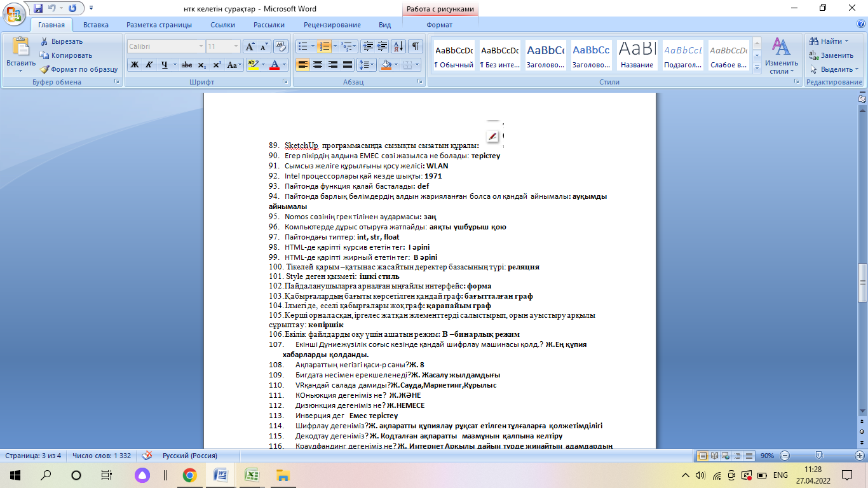Open Paragraph dialog launcher in Абзац group
This screenshot has width=868, height=488.
click(x=420, y=82)
